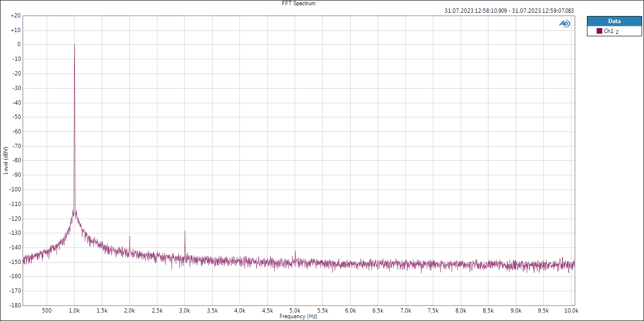Click the 2,0k frequency axis label

click(130, 311)
